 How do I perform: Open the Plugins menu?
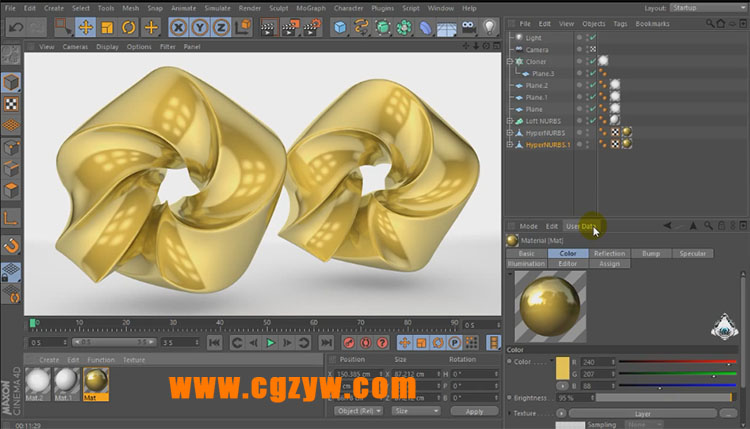[x=382, y=8]
